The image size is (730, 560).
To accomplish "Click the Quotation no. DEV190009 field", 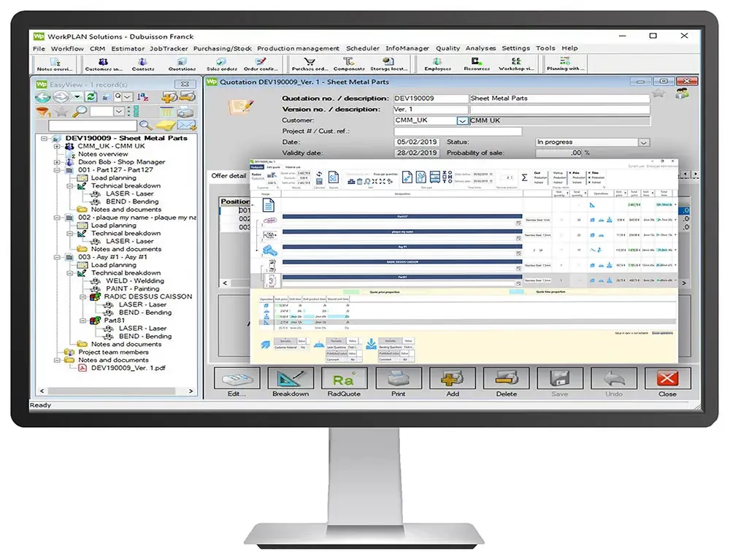I will pyautogui.click(x=431, y=99).
